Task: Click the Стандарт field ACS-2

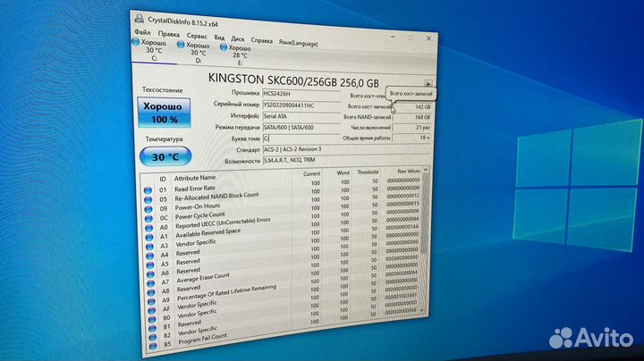Action: point(346,149)
